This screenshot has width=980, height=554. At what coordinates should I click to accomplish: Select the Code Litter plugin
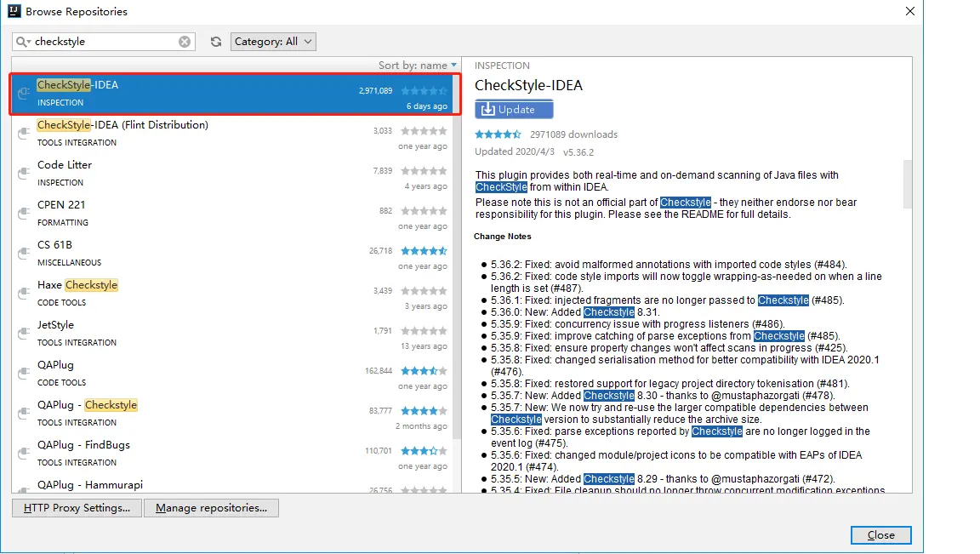click(231, 174)
